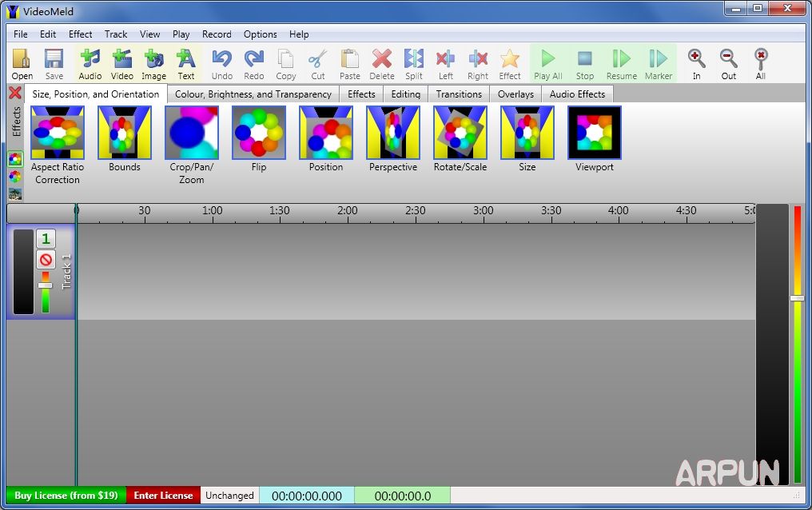Click the Zoom All icon
Viewport: 812px width, 510px height.
click(x=760, y=63)
